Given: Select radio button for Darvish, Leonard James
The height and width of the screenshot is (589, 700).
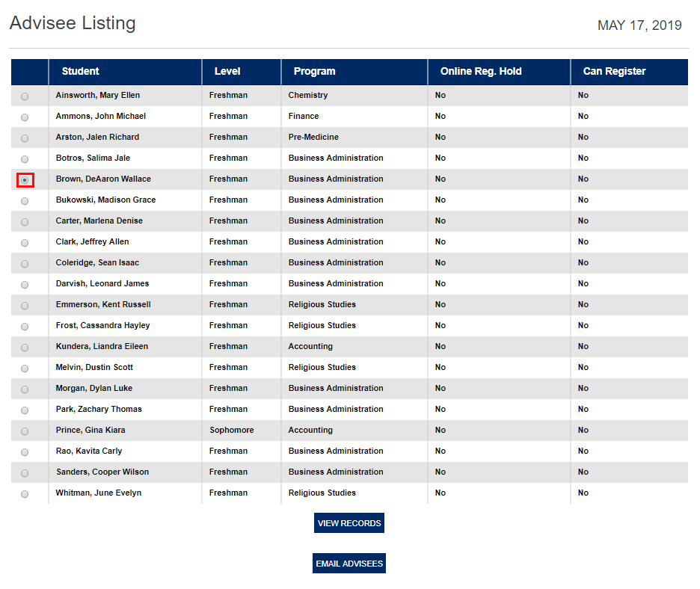Looking at the screenshot, I should (x=25, y=285).
